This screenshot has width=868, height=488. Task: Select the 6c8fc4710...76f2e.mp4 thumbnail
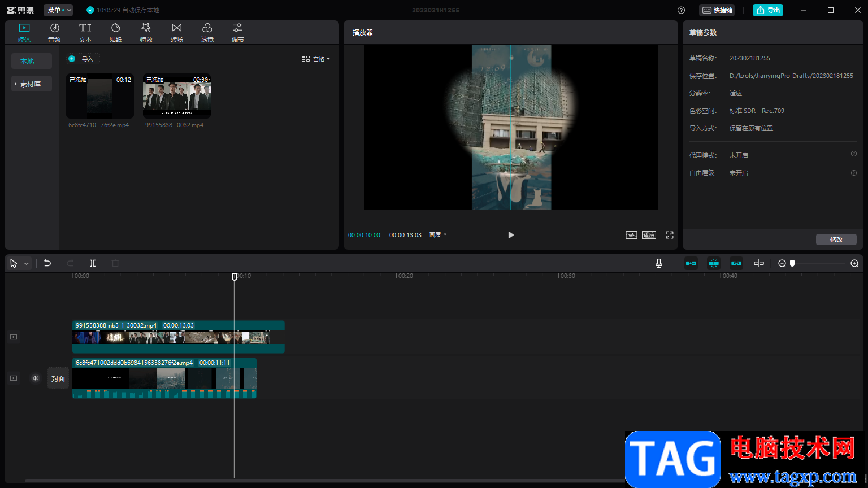click(100, 96)
